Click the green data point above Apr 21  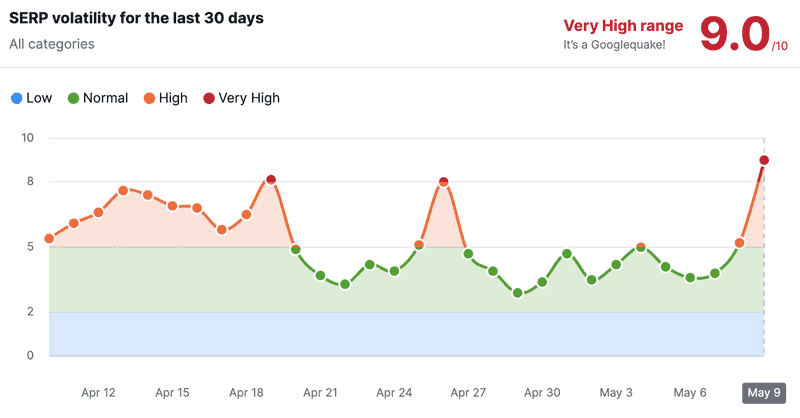tap(320, 276)
